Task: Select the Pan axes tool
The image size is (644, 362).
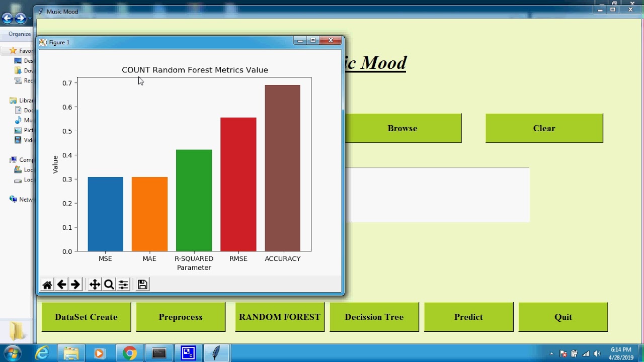Action: (x=95, y=285)
